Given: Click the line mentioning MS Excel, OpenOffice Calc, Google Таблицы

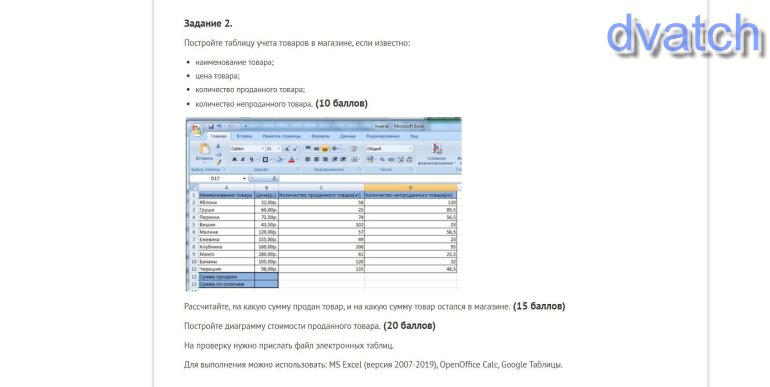Looking at the screenshot, I should click(373, 365).
